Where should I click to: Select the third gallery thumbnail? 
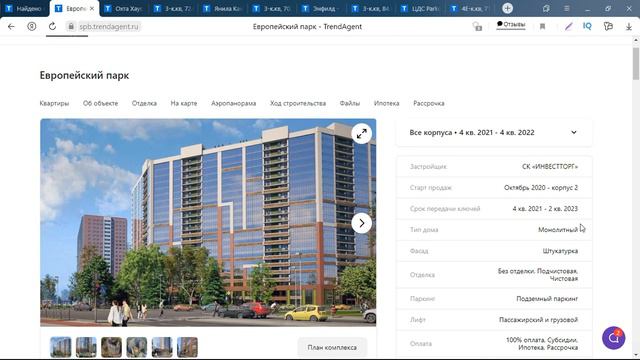point(111,347)
